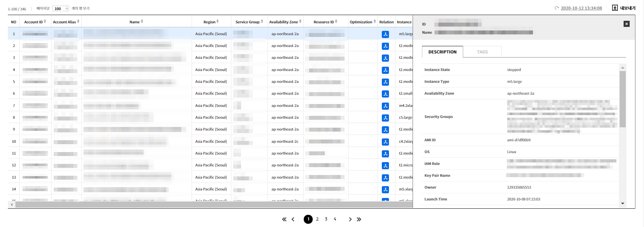Viewport: 644px width, 227px height.
Task: Open the relation diagram icon for row 7
Action: tap(385, 106)
